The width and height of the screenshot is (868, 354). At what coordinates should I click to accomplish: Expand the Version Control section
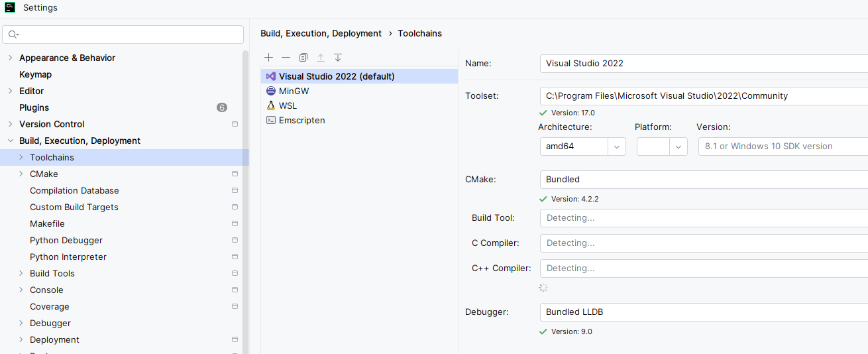pos(10,124)
